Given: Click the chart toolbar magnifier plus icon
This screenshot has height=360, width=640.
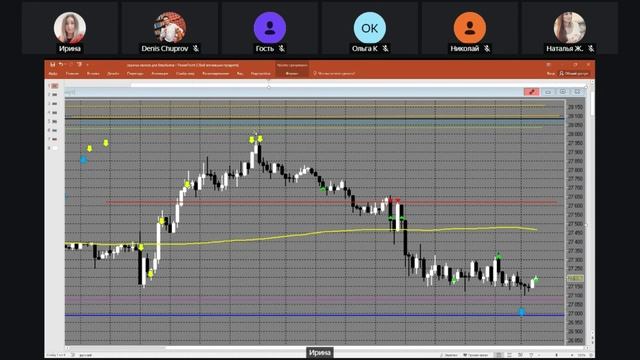Looking at the screenshot, I should click(563, 92).
